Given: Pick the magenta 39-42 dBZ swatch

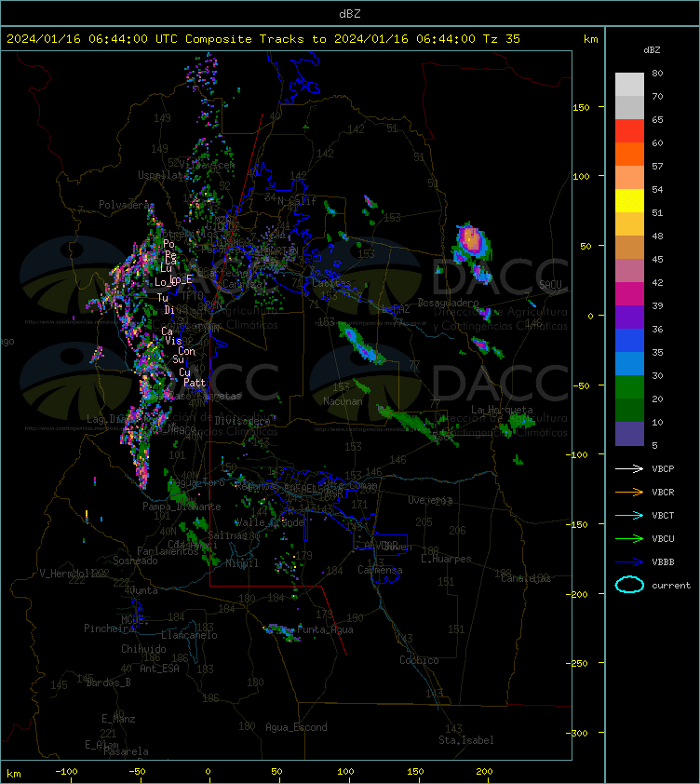Looking at the screenshot, I should pos(629,294).
